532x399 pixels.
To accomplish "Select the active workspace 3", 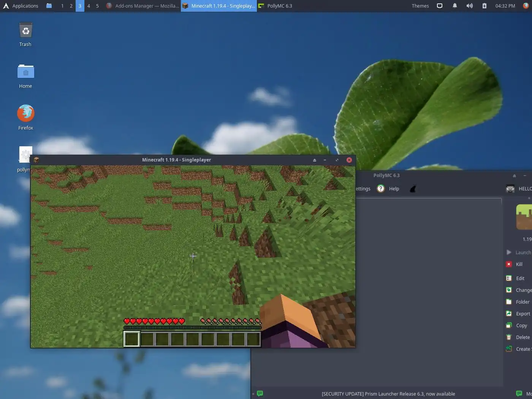I will coord(80,6).
